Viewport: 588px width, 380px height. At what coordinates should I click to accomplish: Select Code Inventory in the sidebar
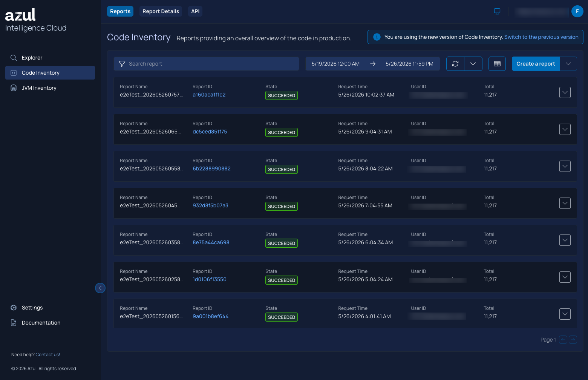[x=50, y=73]
